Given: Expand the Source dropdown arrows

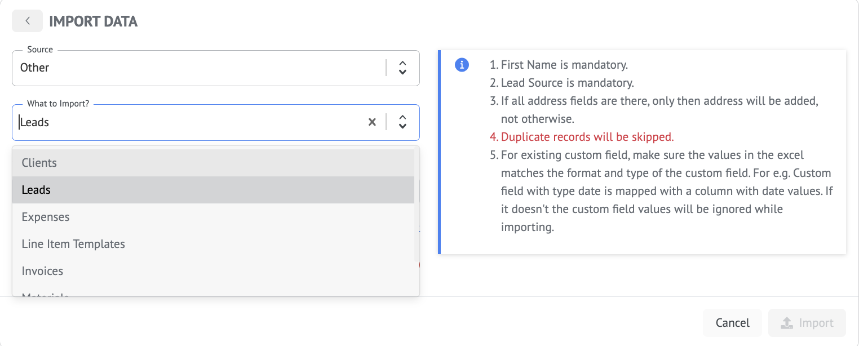Looking at the screenshot, I should pyautogui.click(x=402, y=68).
